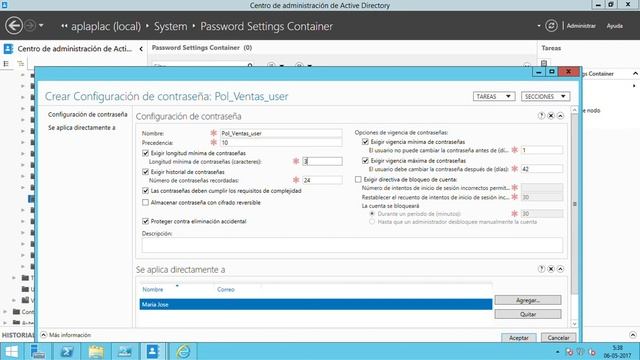Enable Exigir directiva de bloqueo de cuenta
The width and height of the screenshot is (640, 360).
coord(358,179)
